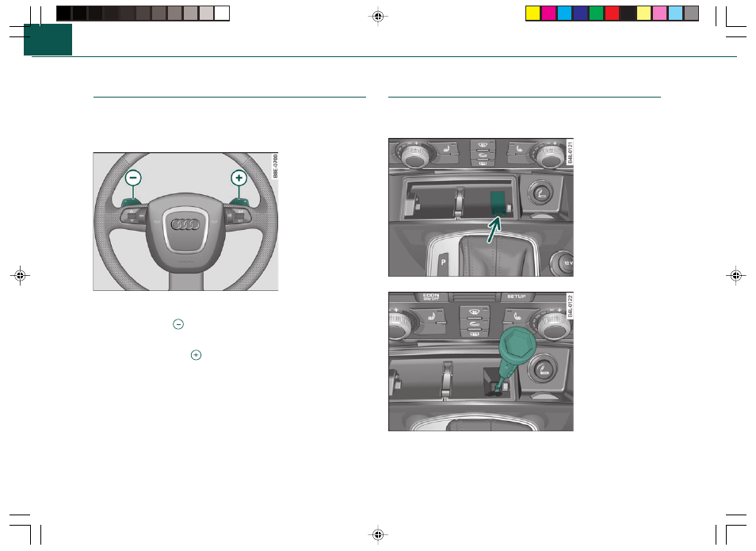This screenshot has width=756, height=551.
Task: Click the green highlighted cover in B4L-0121 image
Action: [498, 201]
